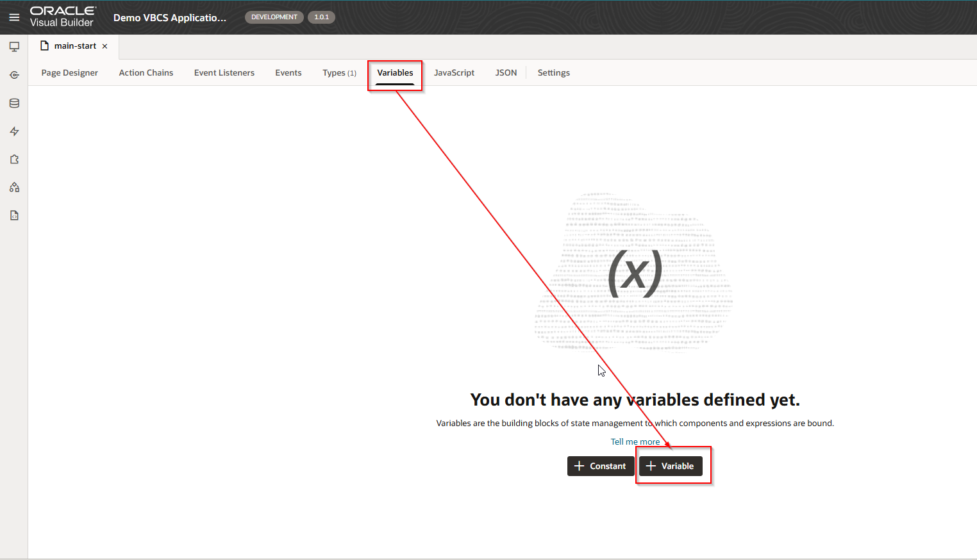Click the lightning bolt sidebar icon
This screenshot has width=977, height=560.
(14, 131)
